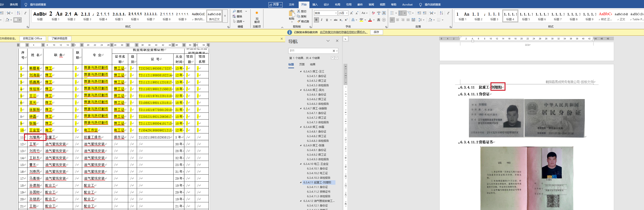644x210 pixels.
Task: Toggle Underline formatting in right window
Action: point(327,20)
